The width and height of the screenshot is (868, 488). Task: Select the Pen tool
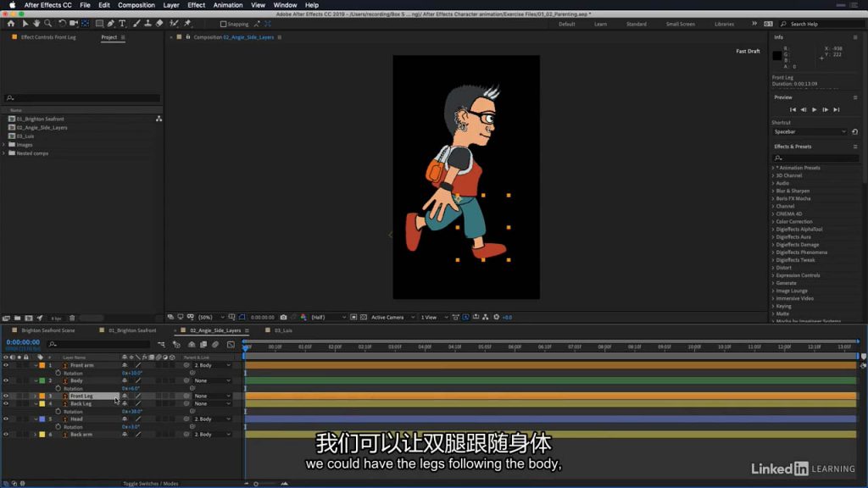coord(111,24)
